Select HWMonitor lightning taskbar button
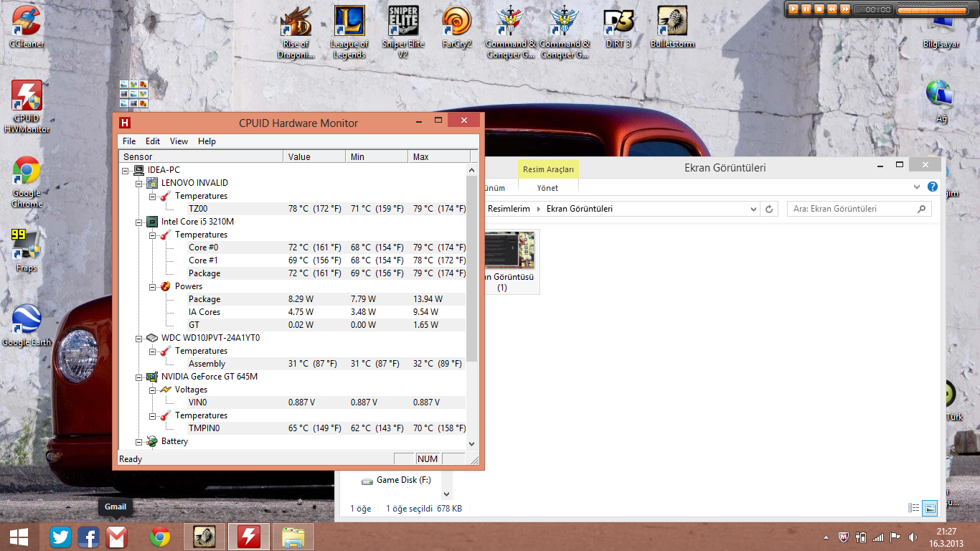 pyautogui.click(x=249, y=537)
